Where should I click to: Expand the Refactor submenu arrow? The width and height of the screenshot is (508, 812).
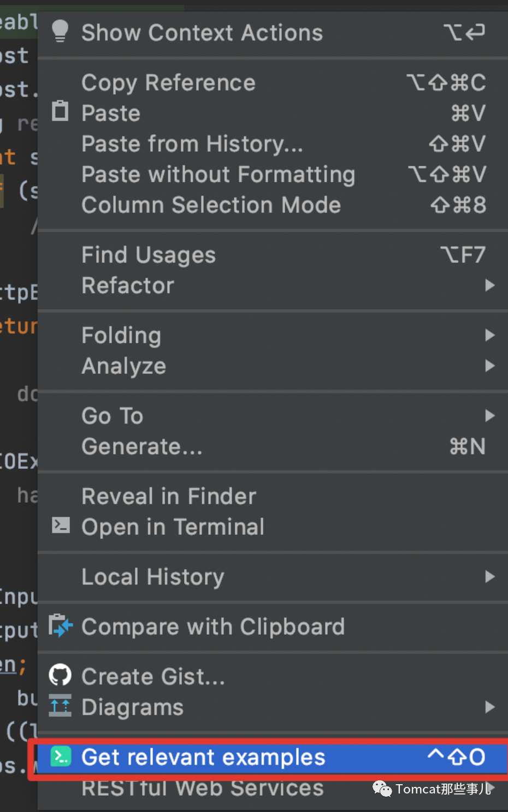click(490, 285)
